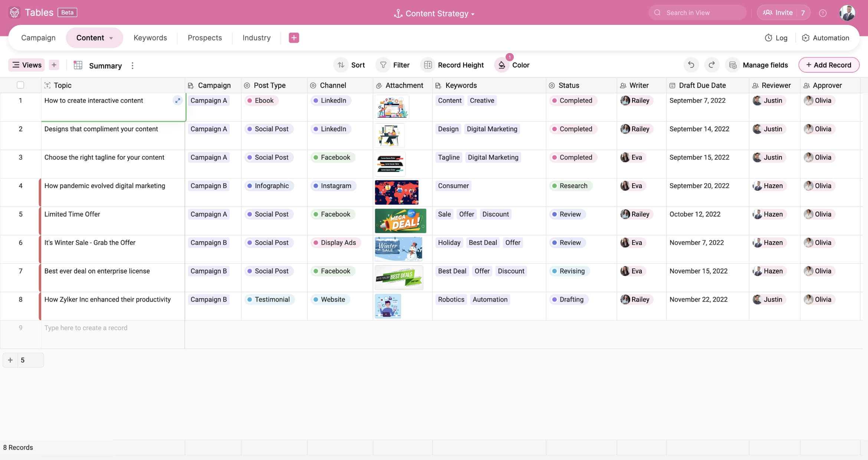Open Record Height settings
Viewport: 868px width, 460px height.
[x=453, y=65]
